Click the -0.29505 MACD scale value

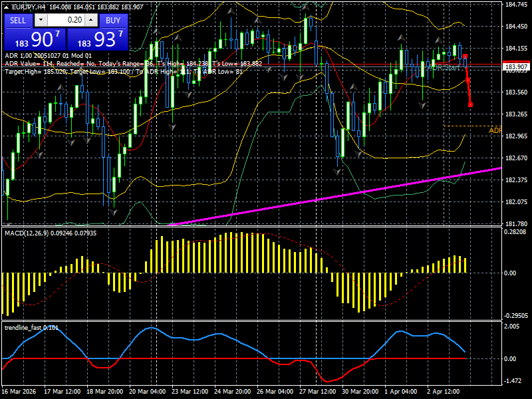pos(516,315)
